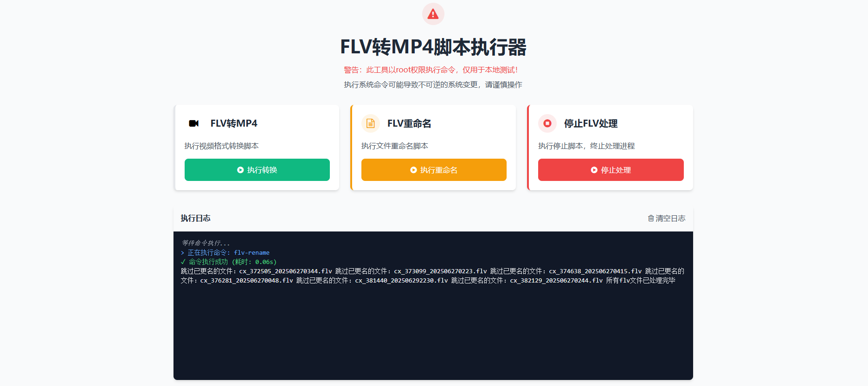Click the play icon inside 停止处理 button
The width and height of the screenshot is (868, 386).
[x=594, y=170]
